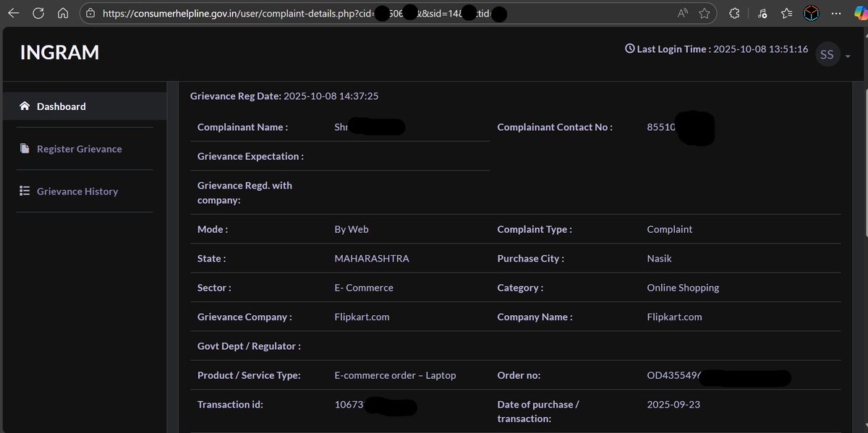Click the Complainant Contact No label
The image size is (868, 433).
coord(555,127)
